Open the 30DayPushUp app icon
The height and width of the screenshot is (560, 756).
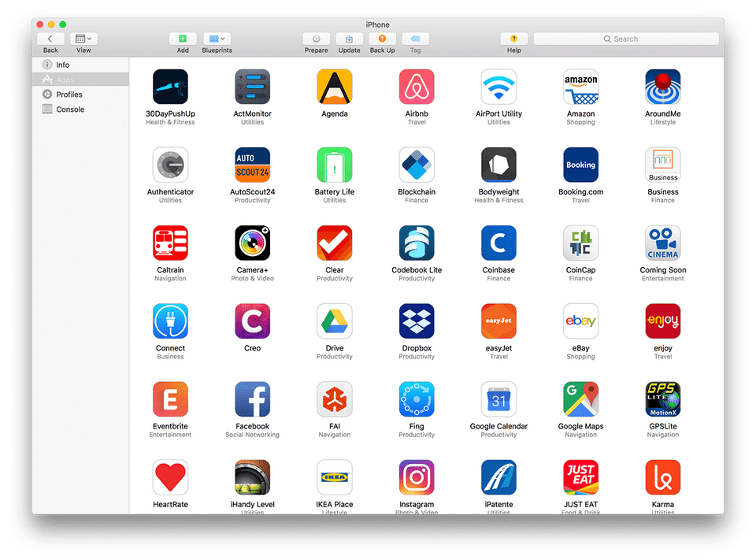click(170, 87)
